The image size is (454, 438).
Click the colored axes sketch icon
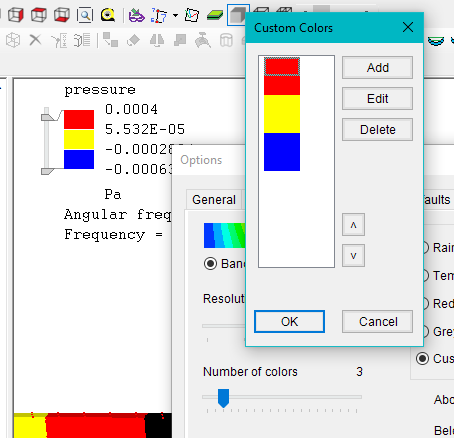[192, 15]
